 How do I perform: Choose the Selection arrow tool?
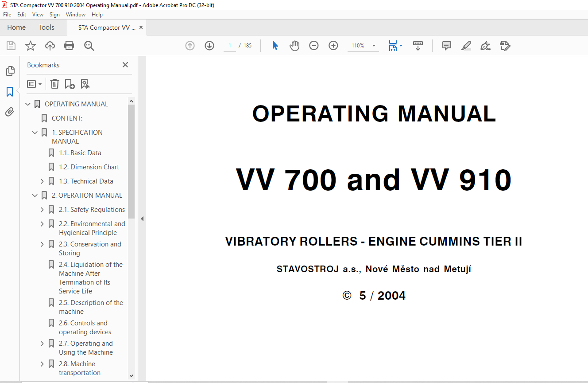275,46
